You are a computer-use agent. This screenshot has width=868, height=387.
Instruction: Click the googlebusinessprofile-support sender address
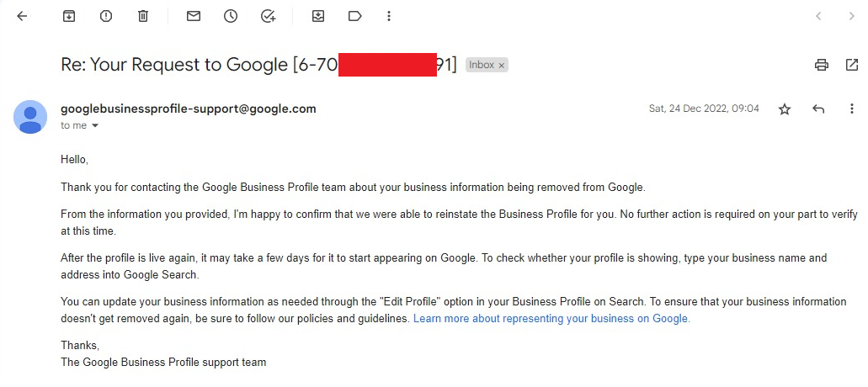[x=189, y=109]
